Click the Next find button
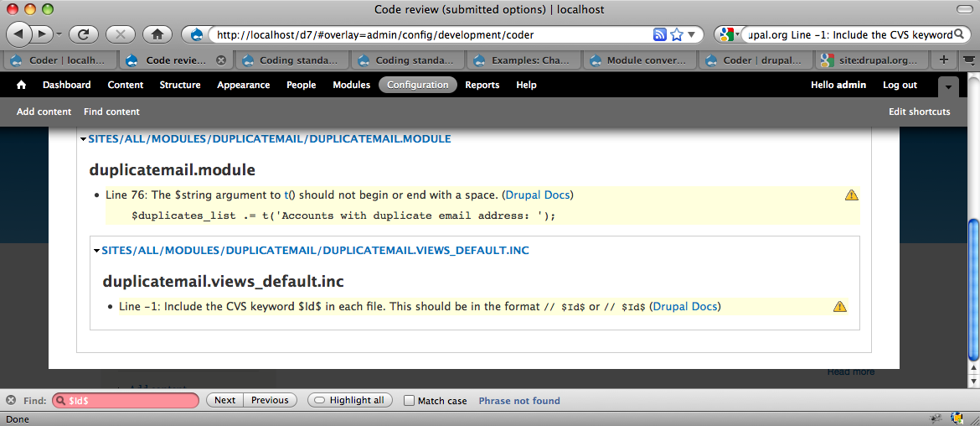Image resolution: width=980 pixels, height=426 pixels. pos(224,400)
